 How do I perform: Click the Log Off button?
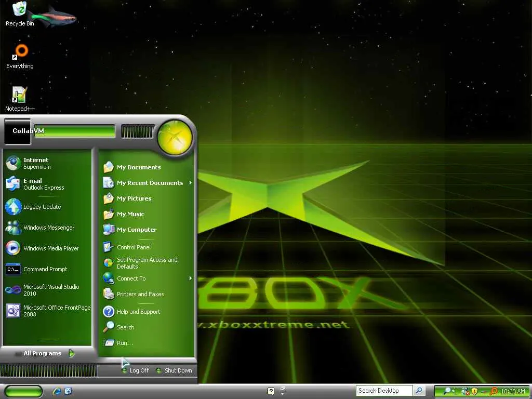[x=136, y=370]
